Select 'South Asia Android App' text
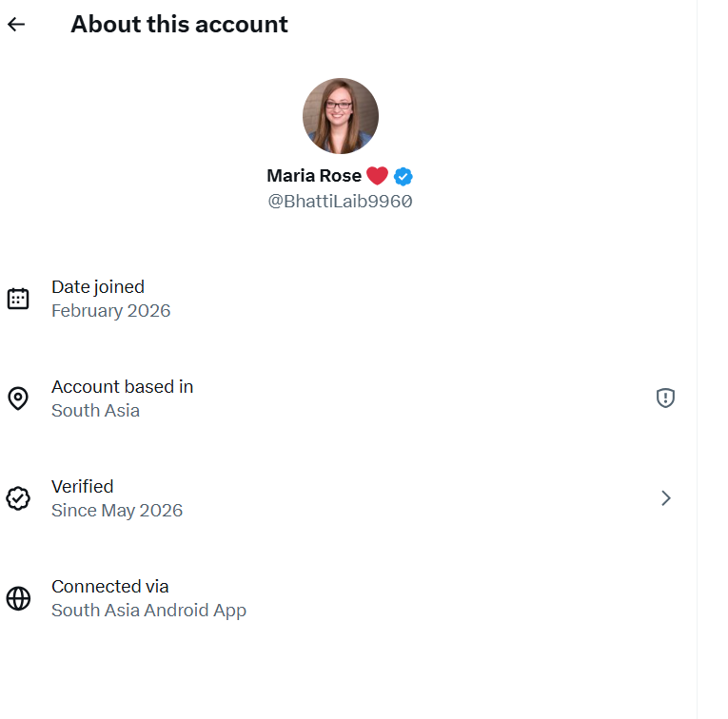This screenshot has height=719, width=728. click(x=149, y=611)
